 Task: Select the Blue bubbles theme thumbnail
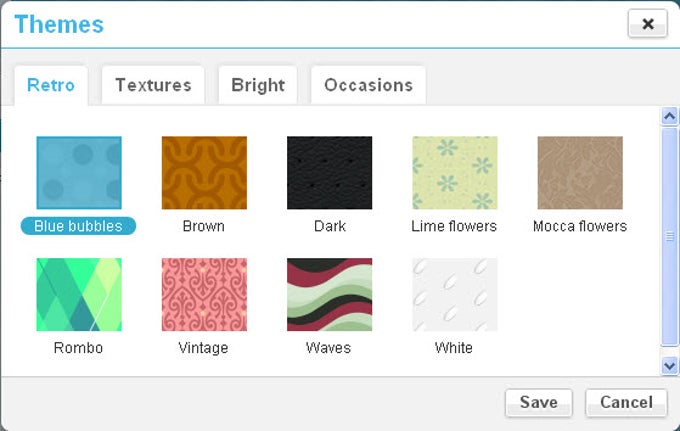79,173
